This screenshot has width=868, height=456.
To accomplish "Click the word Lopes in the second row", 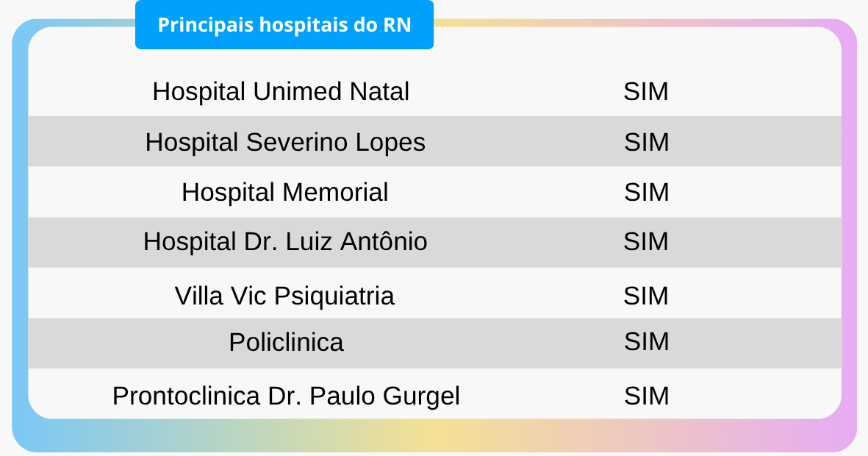I will [x=390, y=143].
